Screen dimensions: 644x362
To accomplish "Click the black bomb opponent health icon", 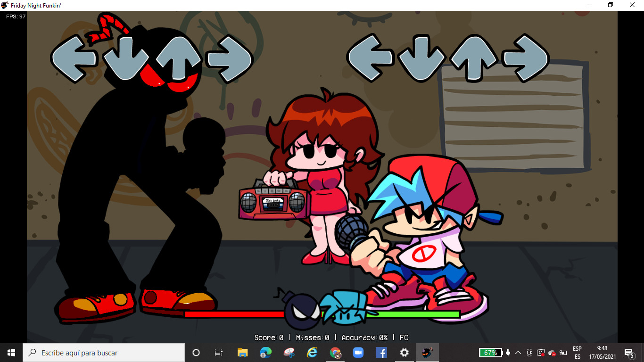I will click(x=302, y=311).
